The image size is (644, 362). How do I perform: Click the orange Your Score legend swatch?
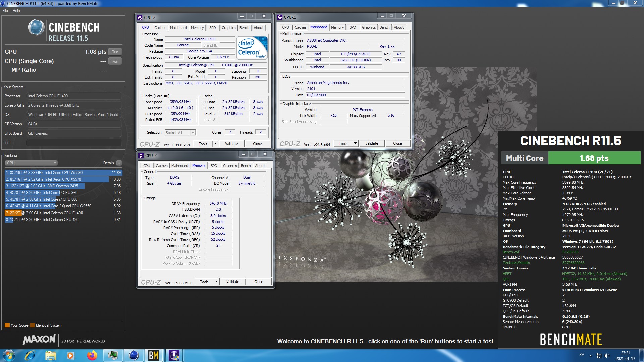(x=7, y=325)
